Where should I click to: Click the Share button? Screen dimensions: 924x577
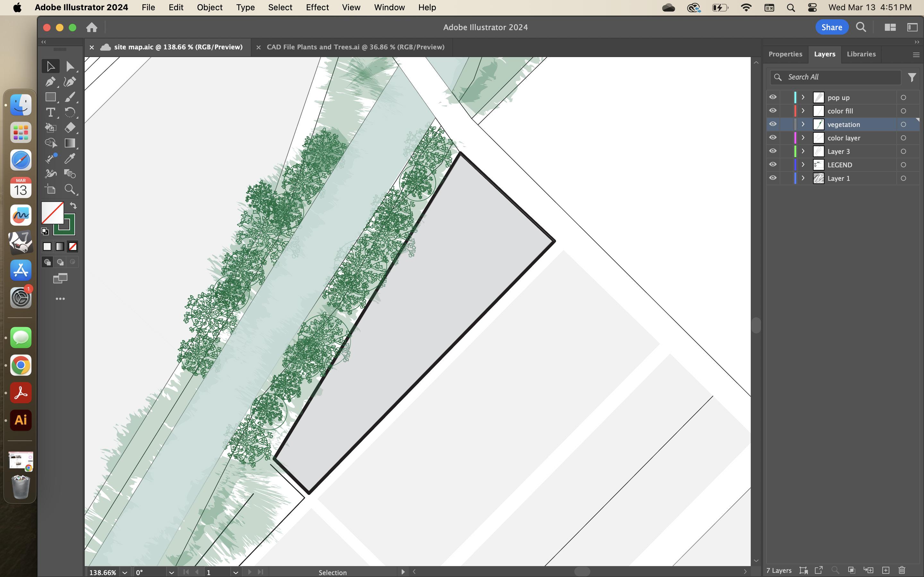tap(832, 27)
